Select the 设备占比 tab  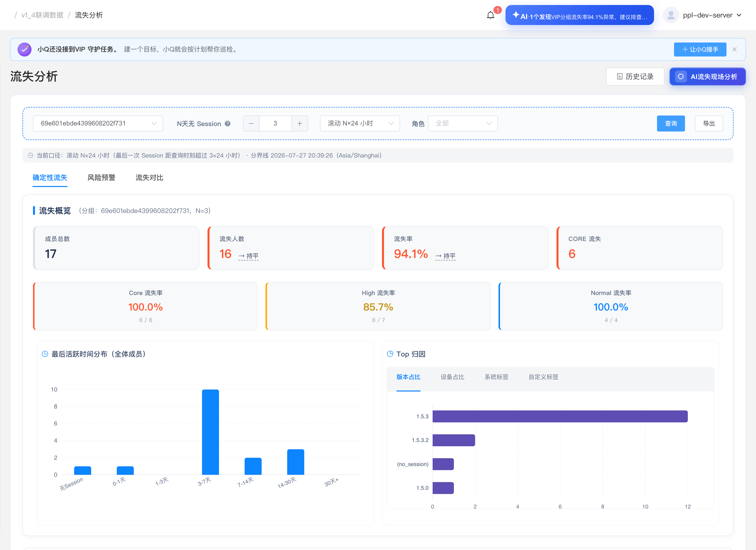(452, 377)
